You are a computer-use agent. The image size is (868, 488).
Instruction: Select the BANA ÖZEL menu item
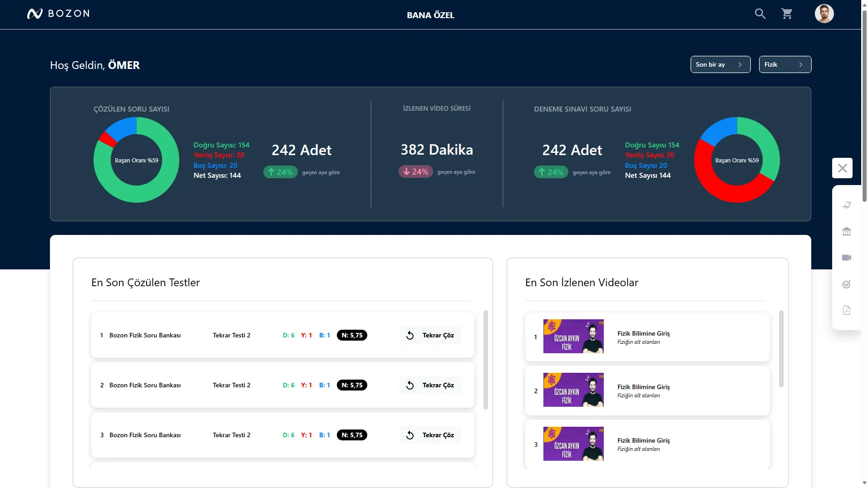point(430,15)
